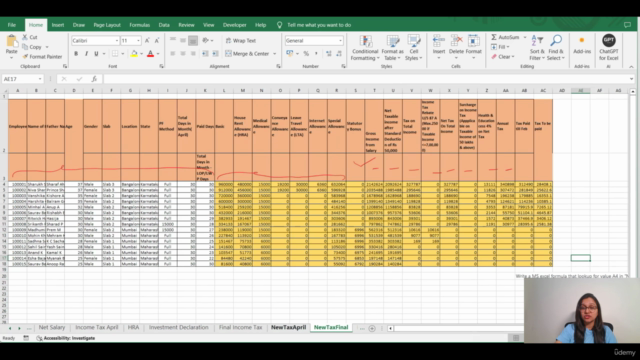Expand the Name Box dropdown

point(40,79)
